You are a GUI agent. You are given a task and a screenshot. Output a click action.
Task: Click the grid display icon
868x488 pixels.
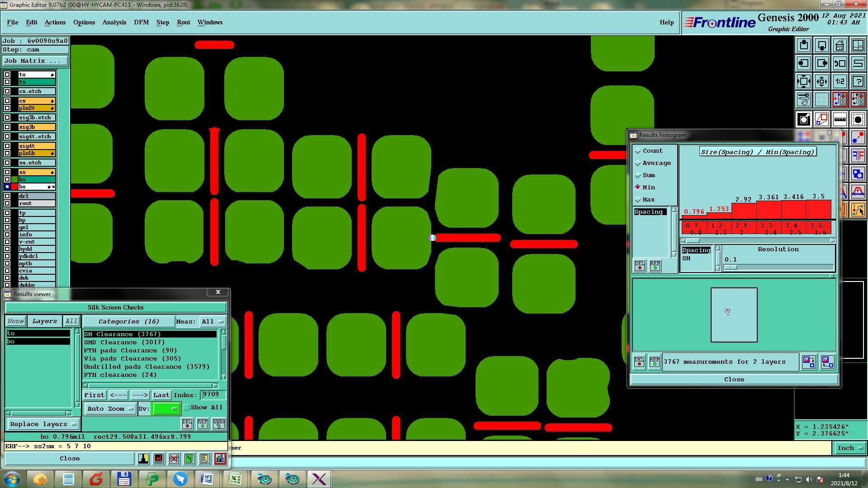[x=821, y=99]
